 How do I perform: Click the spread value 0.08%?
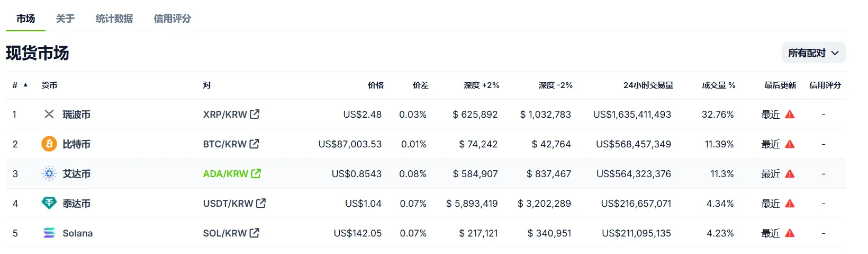[413, 173]
